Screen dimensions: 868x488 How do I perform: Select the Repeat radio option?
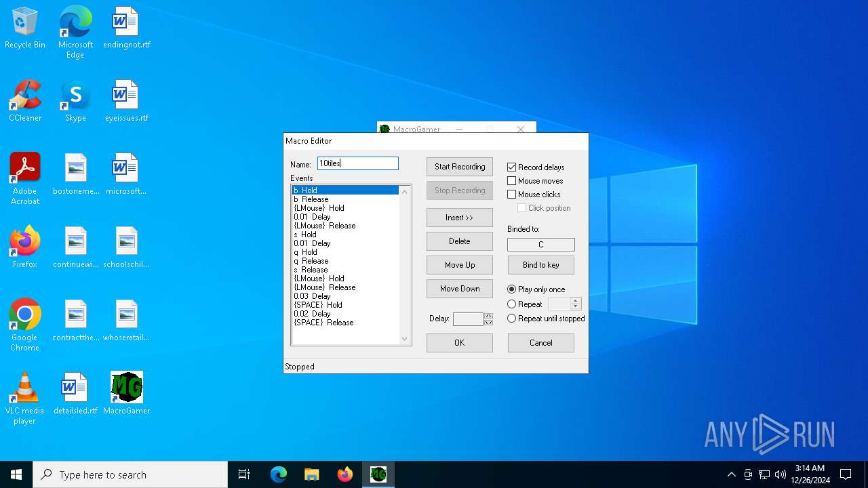[x=512, y=304]
